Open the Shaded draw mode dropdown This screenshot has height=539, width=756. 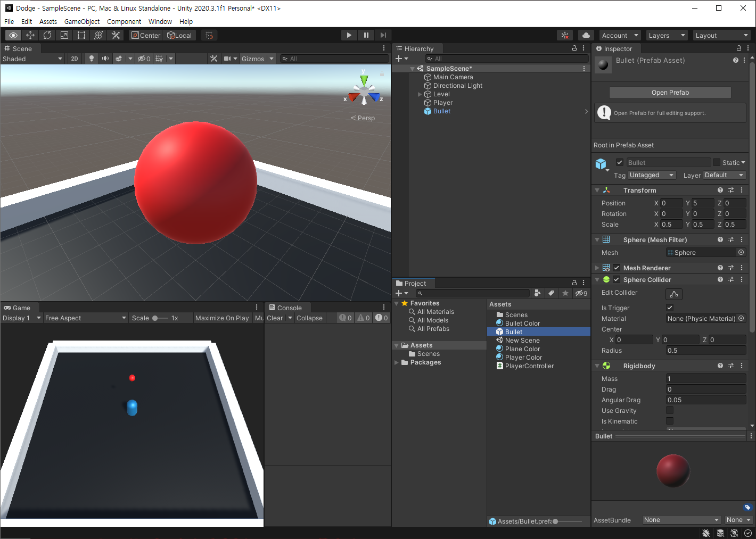point(32,59)
